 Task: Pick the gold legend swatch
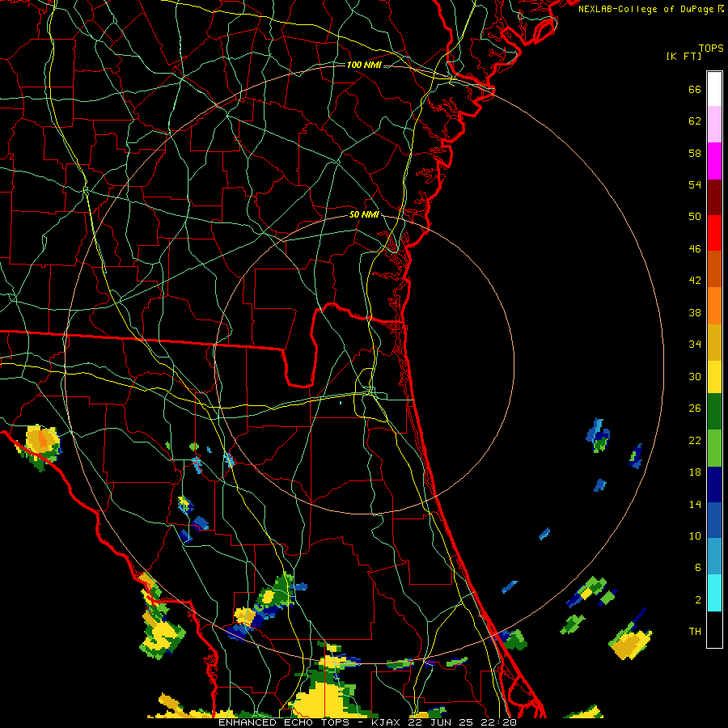click(714, 342)
